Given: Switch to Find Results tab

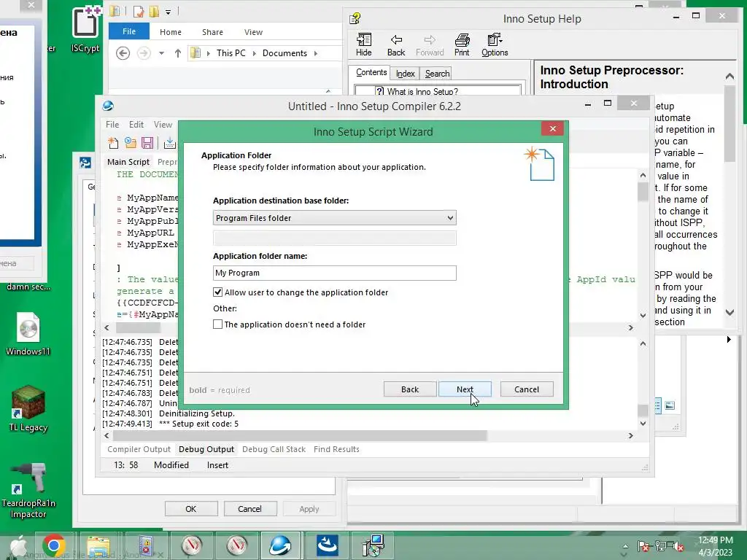Looking at the screenshot, I should click(x=336, y=449).
